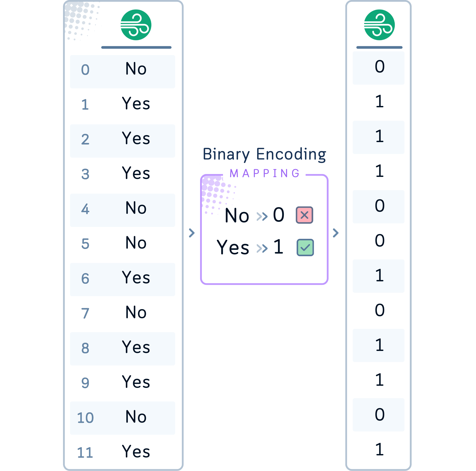Select row 3 with value Yes
Viewport: 476px width, 471px height.
[x=123, y=173]
